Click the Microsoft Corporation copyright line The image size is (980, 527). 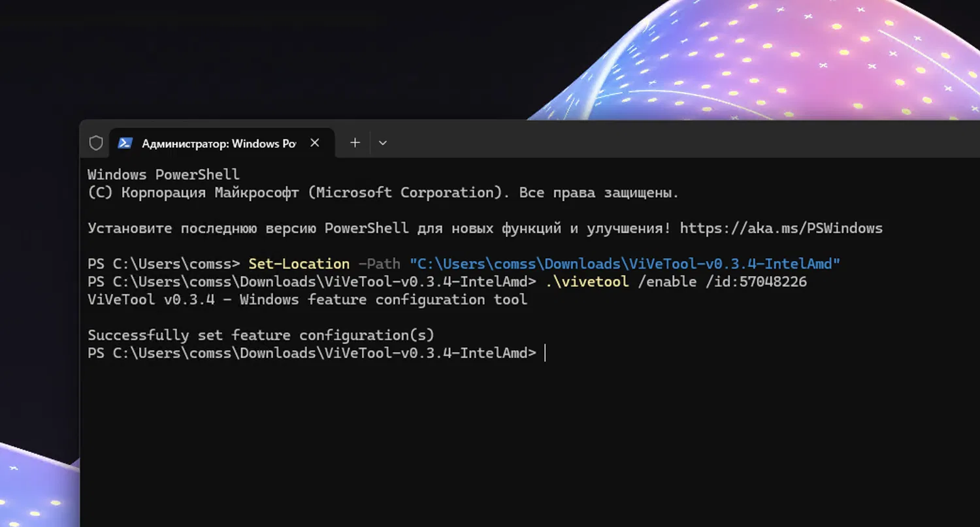[383, 193]
